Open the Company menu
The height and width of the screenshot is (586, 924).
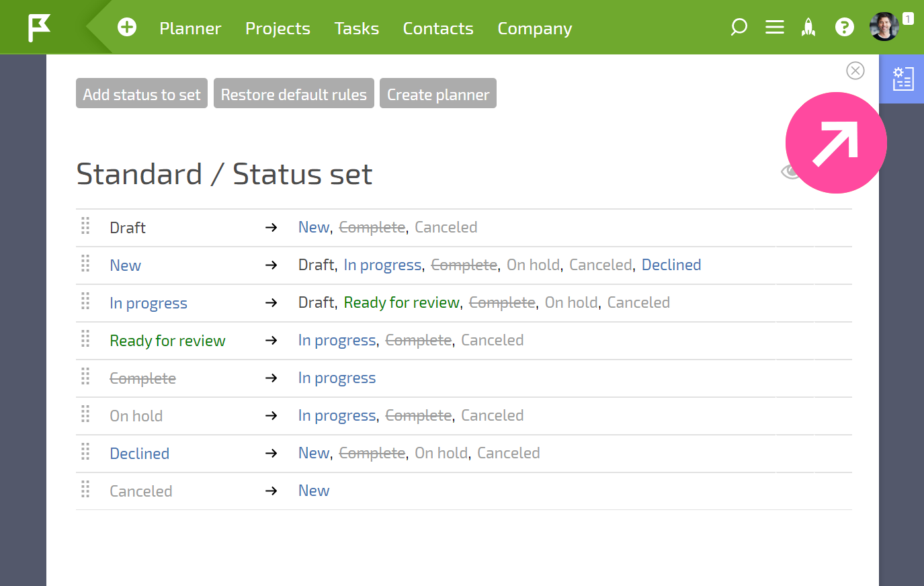pyautogui.click(x=535, y=28)
